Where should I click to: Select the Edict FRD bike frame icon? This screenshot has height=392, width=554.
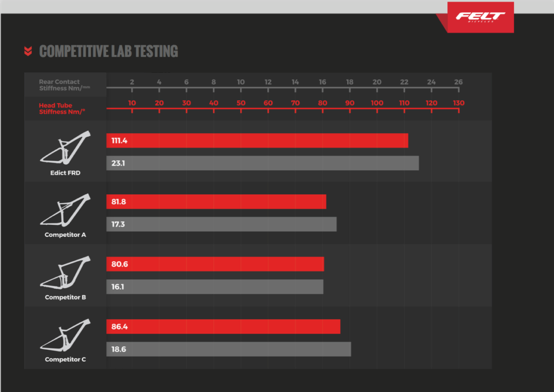(65, 149)
